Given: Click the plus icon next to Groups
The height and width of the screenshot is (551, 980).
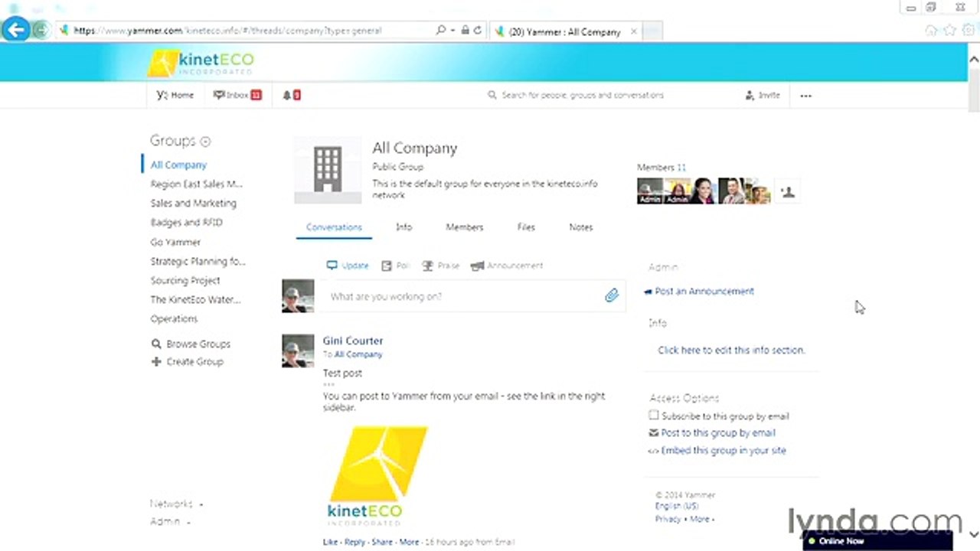Looking at the screenshot, I should point(205,142).
